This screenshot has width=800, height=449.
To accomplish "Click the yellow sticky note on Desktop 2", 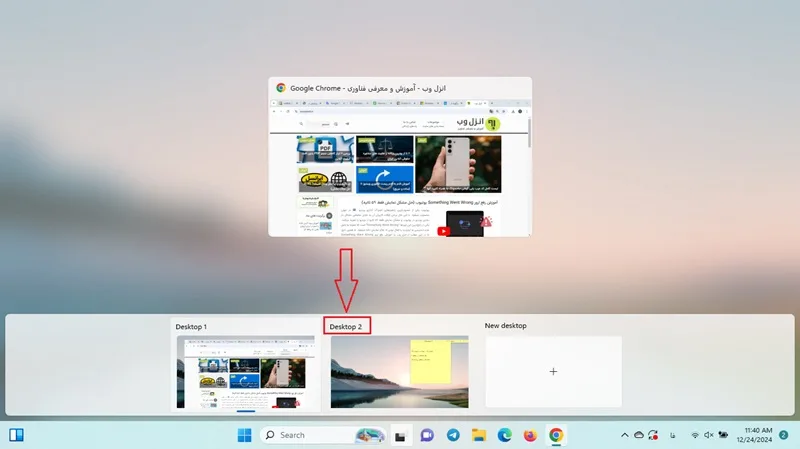I will [431, 362].
